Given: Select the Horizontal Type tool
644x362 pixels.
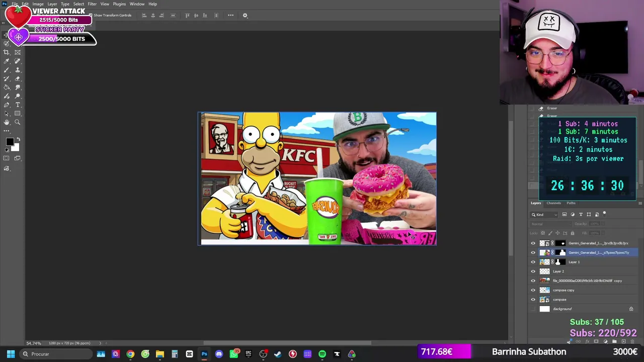Looking at the screenshot, I should point(18,105).
